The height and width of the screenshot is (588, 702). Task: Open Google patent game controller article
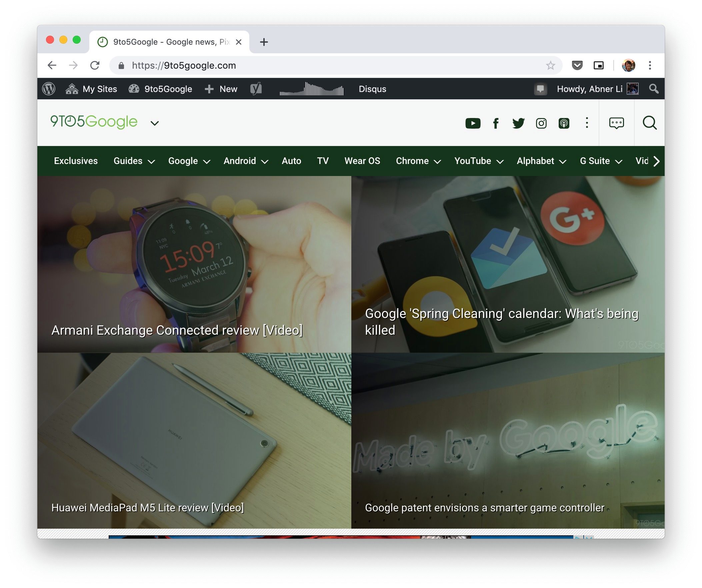[x=484, y=507]
